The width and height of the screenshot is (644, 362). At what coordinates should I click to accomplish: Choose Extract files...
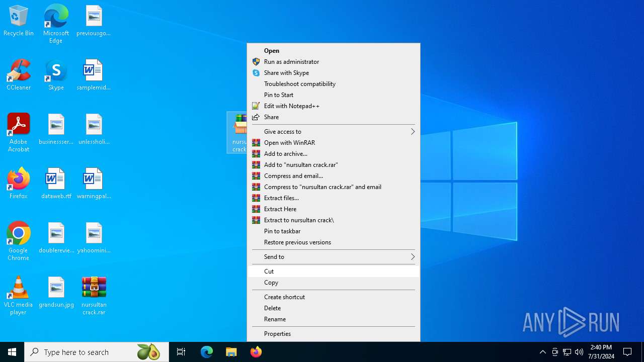pos(334,198)
